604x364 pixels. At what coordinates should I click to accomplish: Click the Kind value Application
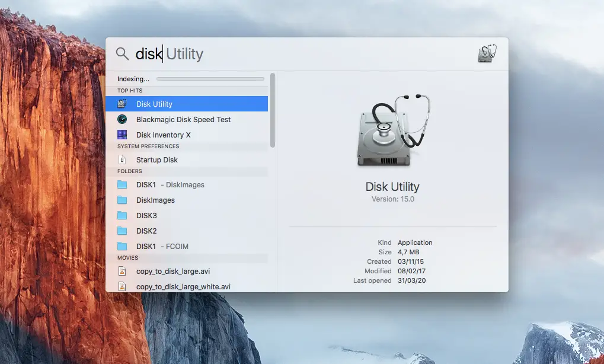pyautogui.click(x=415, y=242)
